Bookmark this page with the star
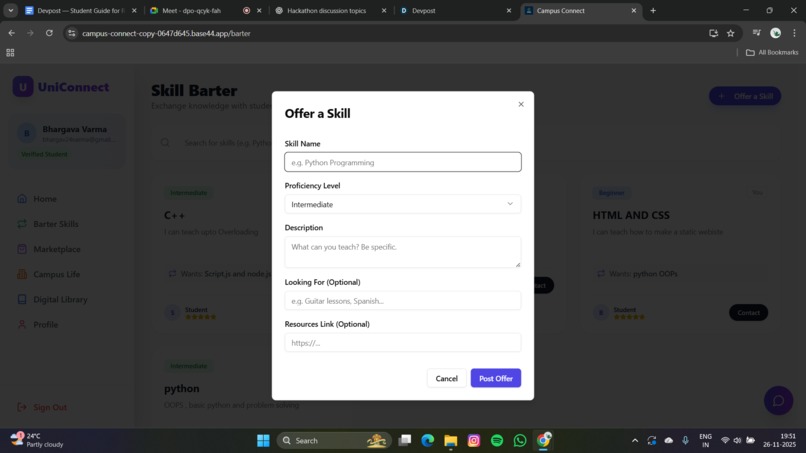 pos(730,33)
